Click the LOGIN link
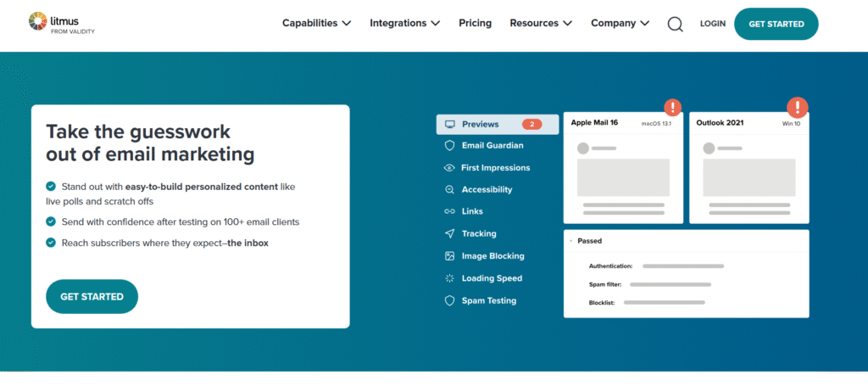The image size is (868, 392). click(x=712, y=24)
